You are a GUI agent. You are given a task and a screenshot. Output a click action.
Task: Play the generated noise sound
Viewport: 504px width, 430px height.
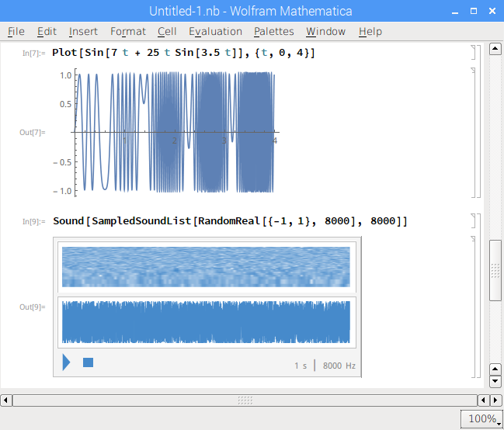pyautogui.click(x=66, y=362)
